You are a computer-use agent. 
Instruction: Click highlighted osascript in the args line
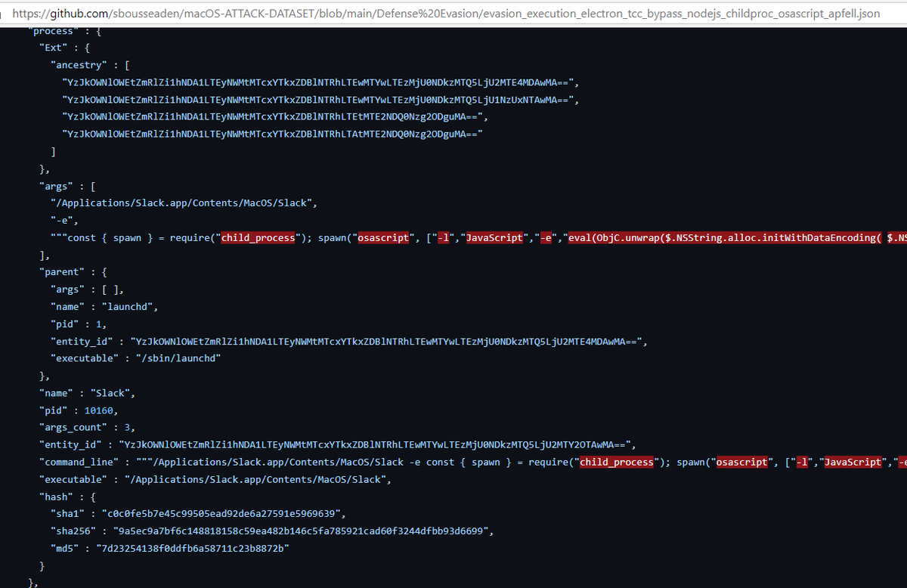(383, 237)
